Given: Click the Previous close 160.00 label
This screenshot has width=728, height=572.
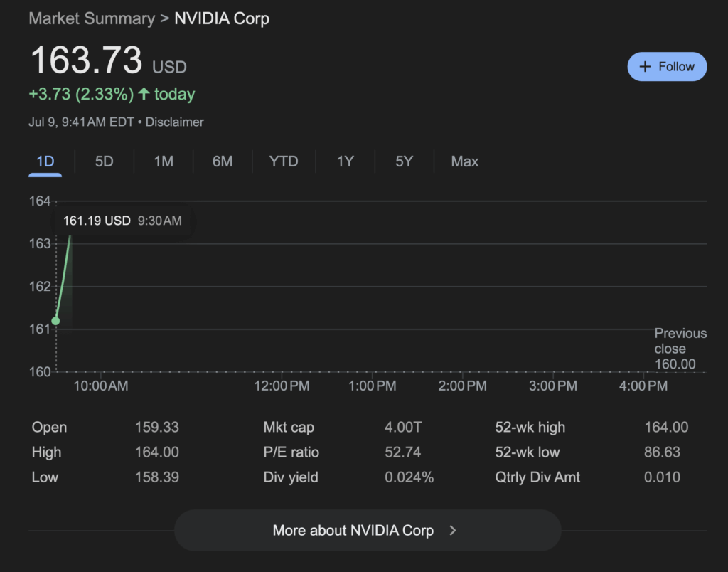Looking at the screenshot, I should pyautogui.click(x=680, y=349).
